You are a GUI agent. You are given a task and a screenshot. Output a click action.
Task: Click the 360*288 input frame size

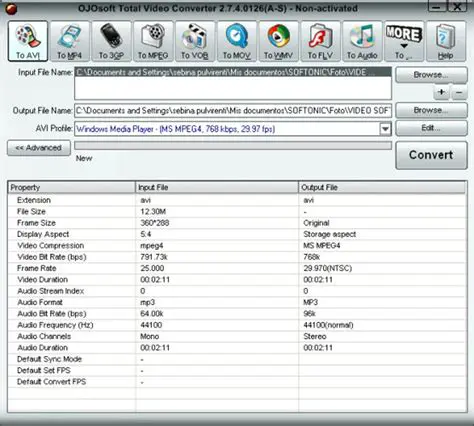coord(155,223)
